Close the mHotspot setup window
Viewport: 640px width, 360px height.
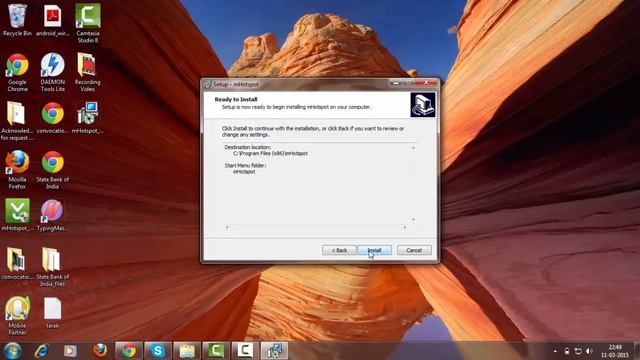427,83
